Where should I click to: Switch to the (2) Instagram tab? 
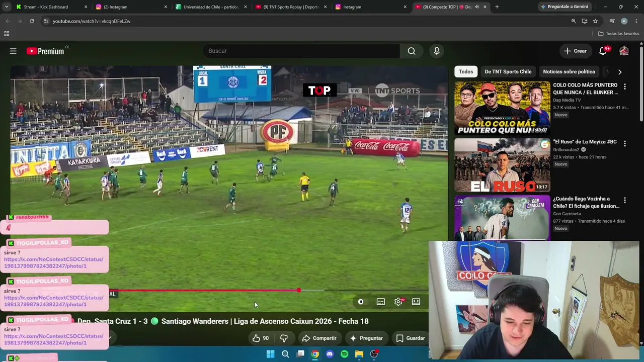tap(131, 7)
